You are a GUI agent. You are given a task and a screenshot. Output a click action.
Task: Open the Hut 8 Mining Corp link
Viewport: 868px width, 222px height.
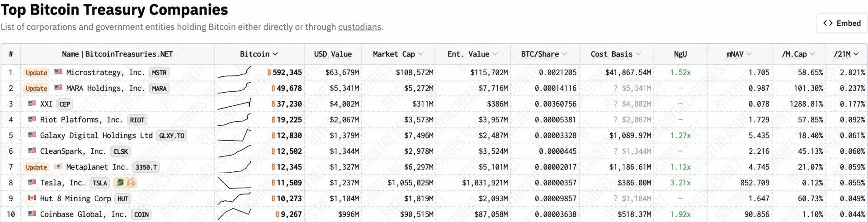75,198
